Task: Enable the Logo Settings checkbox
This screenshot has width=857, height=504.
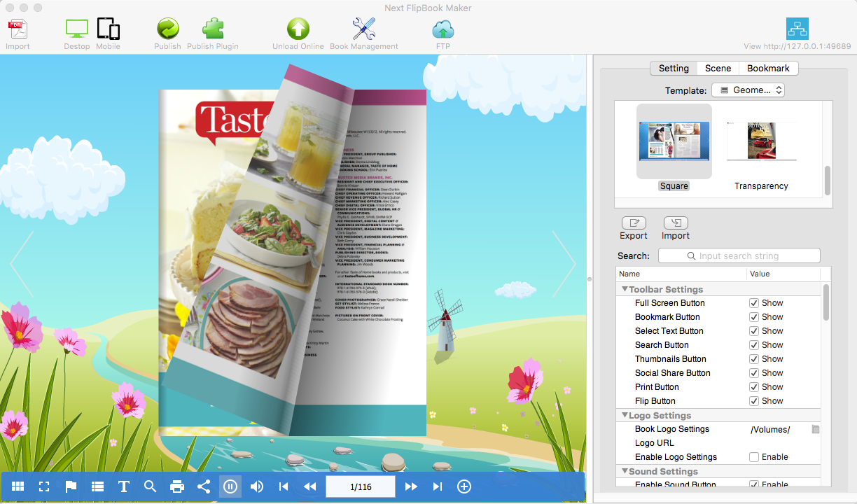Action: coord(754,457)
